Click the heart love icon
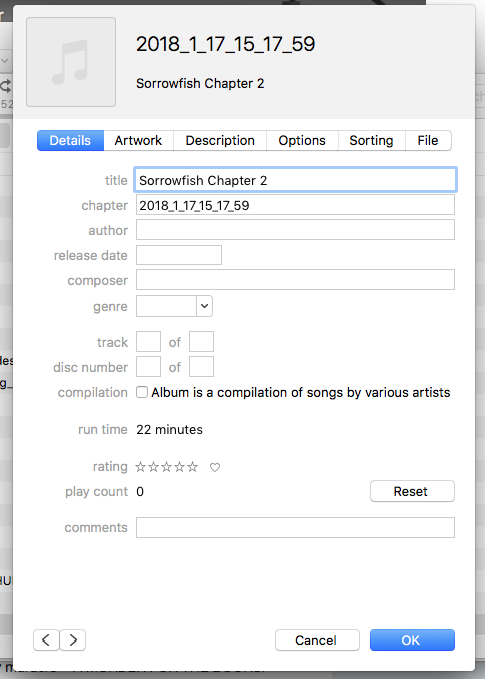Image resolution: width=485 pixels, height=679 pixels. coord(215,467)
